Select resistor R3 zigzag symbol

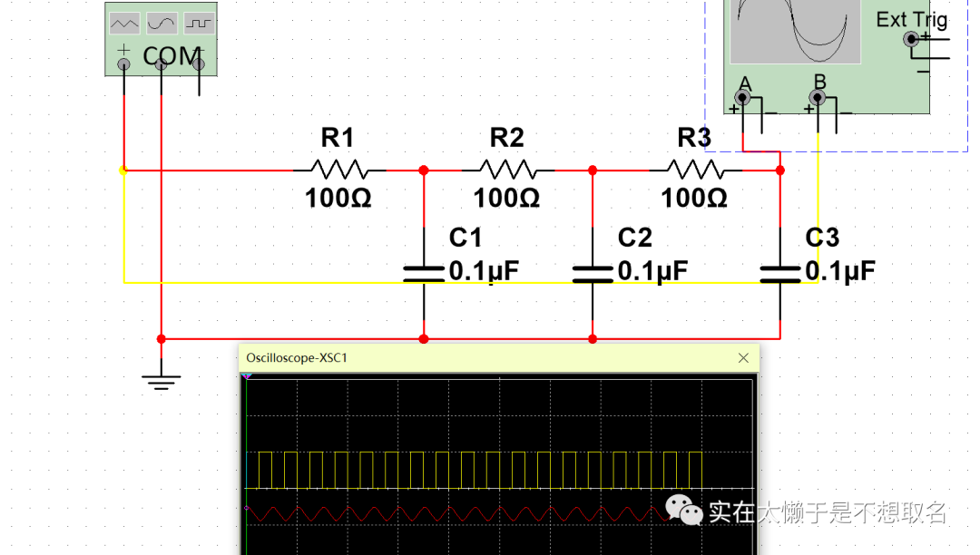coord(694,170)
